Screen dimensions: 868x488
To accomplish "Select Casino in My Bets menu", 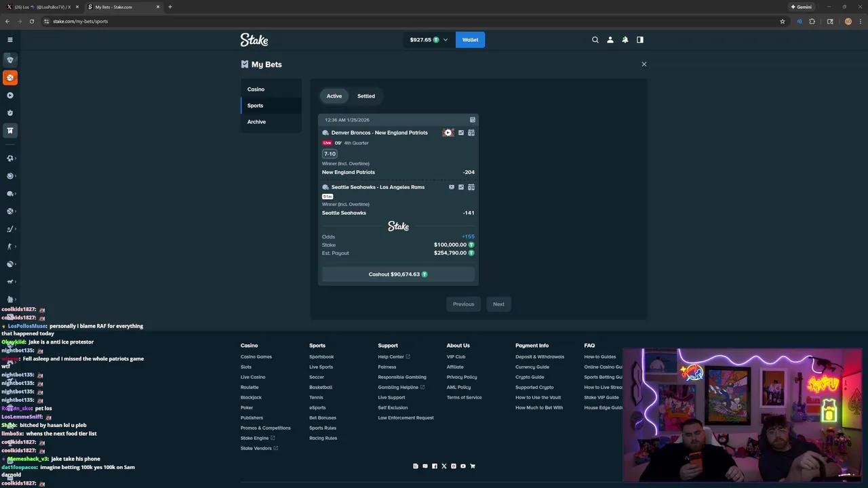I will coord(256,89).
